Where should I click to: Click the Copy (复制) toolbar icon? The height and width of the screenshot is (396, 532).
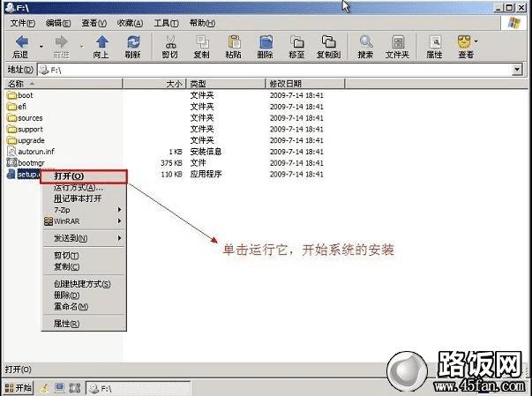pos(202,42)
